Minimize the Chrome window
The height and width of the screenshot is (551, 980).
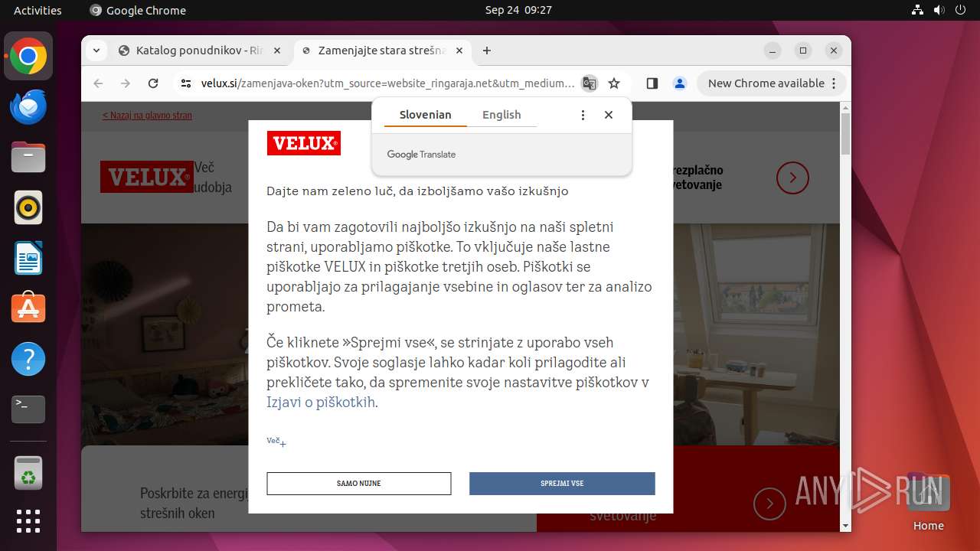(773, 51)
